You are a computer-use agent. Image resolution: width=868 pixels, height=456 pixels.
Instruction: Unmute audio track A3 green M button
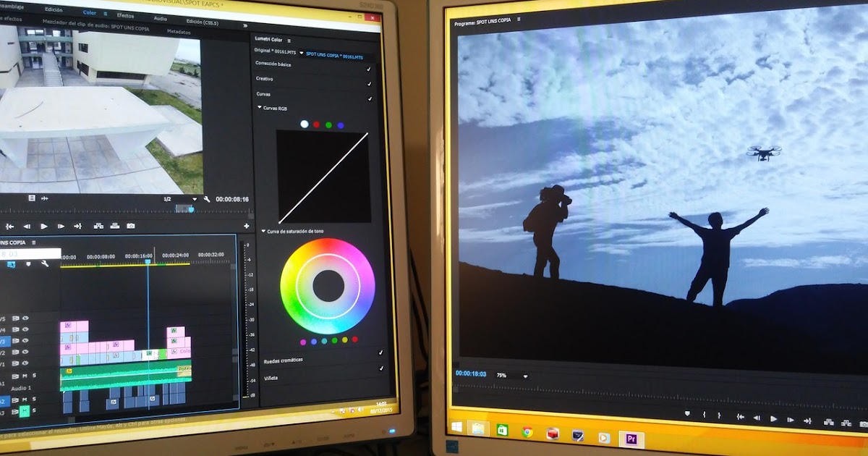coord(25,410)
